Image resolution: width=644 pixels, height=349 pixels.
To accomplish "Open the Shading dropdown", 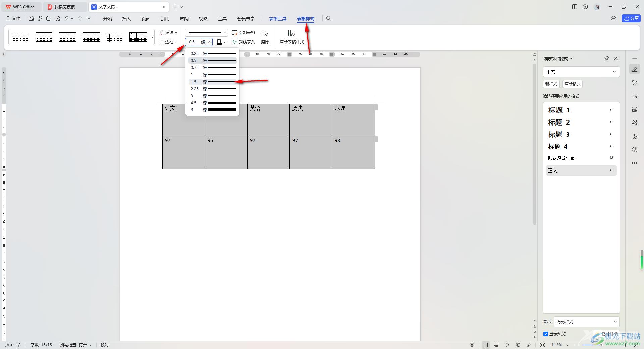I will click(x=168, y=33).
